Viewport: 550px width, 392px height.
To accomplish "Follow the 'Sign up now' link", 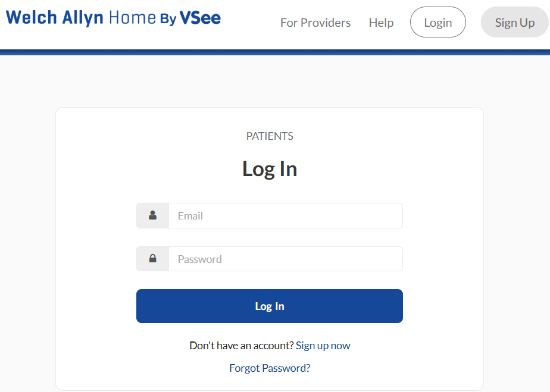I will point(323,346).
